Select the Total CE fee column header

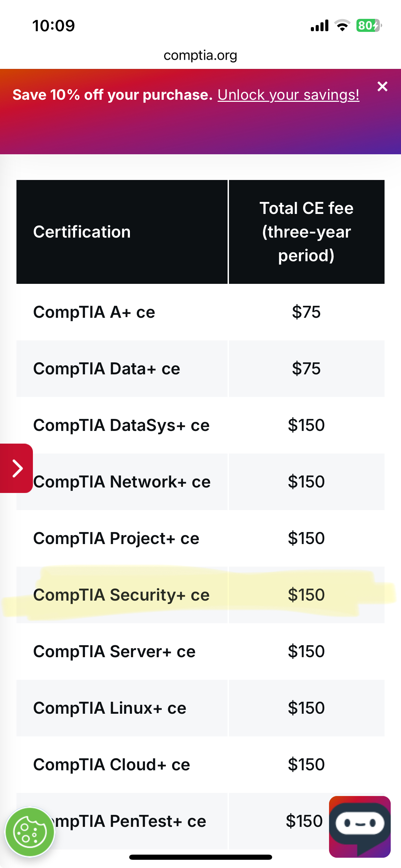306,232
